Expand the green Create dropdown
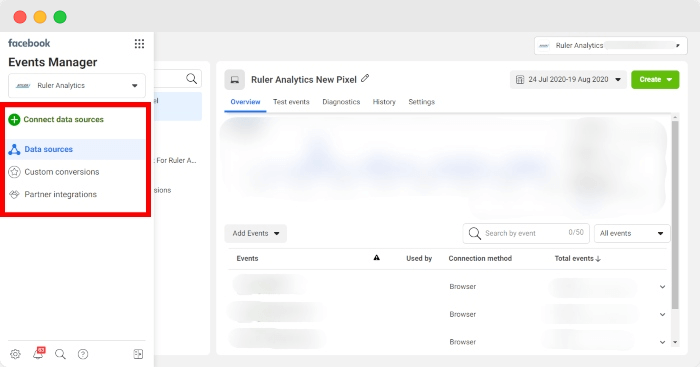The image size is (700, 367). [x=655, y=79]
